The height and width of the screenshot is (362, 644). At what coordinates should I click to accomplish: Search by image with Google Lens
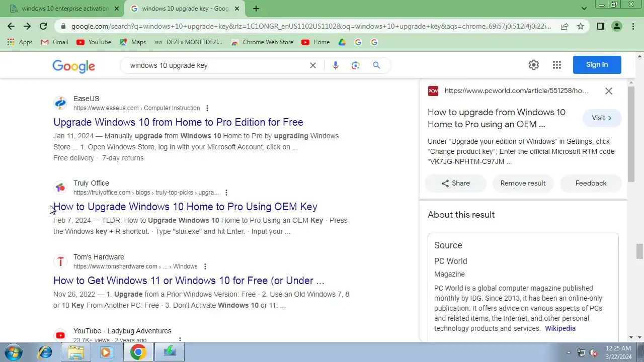[x=356, y=65]
